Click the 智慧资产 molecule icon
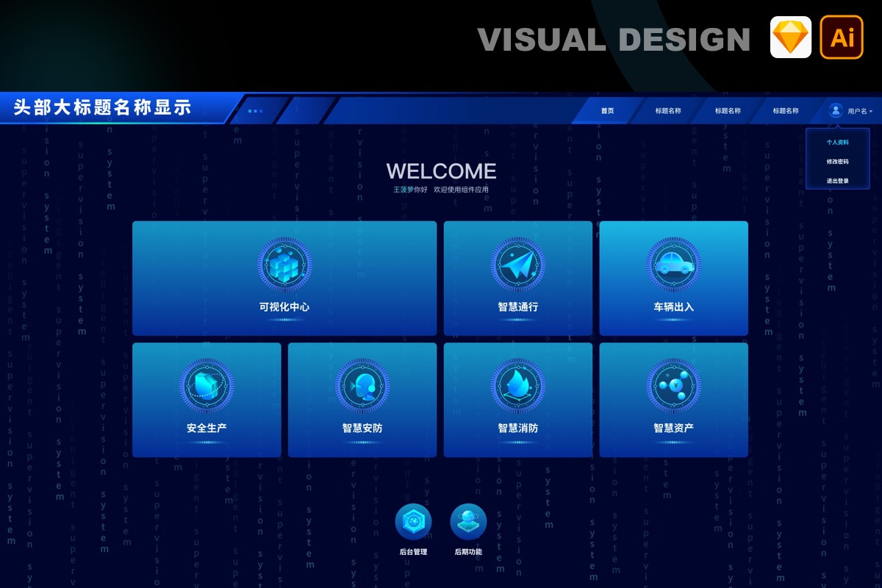 tap(674, 385)
